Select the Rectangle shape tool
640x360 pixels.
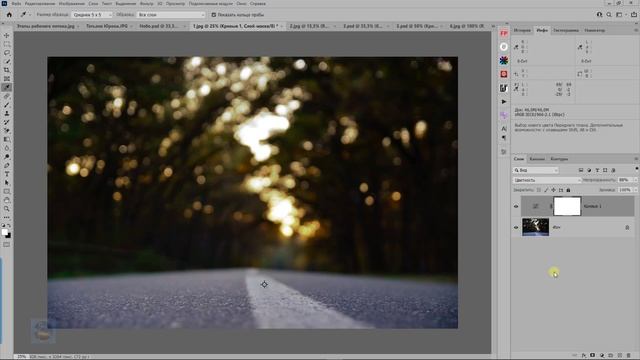pyautogui.click(x=7, y=191)
